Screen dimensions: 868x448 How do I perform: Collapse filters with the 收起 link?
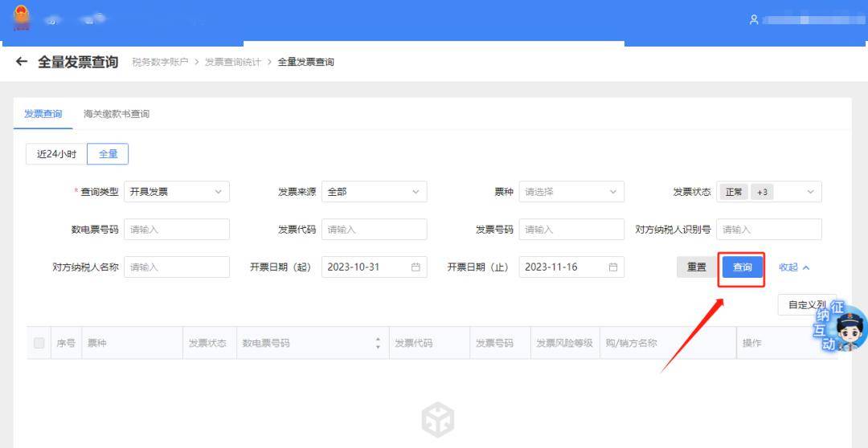(x=794, y=267)
